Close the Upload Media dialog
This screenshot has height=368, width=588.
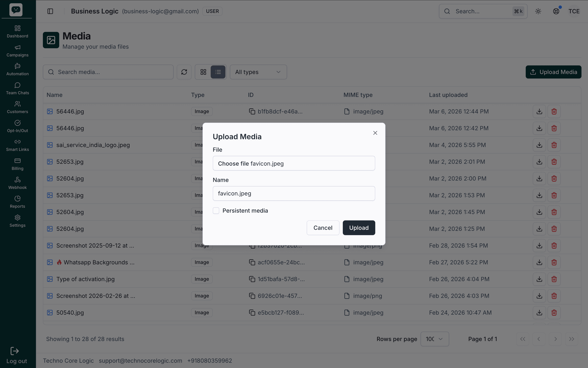pyautogui.click(x=375, y=133)
